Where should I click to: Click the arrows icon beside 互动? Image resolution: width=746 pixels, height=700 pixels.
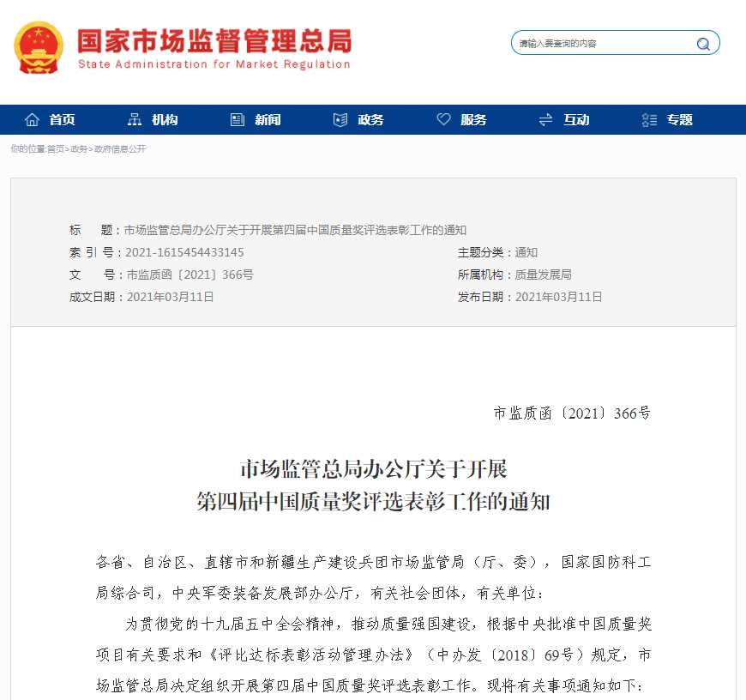(x=545, y=119)
